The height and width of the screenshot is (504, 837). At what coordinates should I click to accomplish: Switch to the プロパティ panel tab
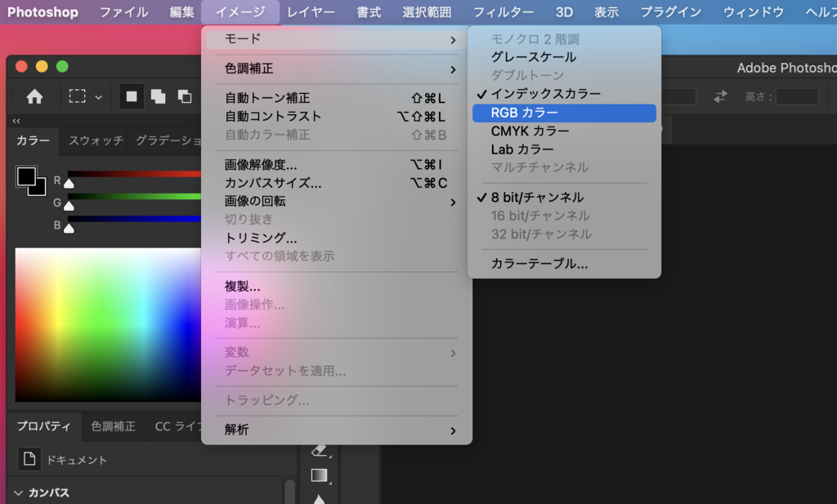[44, 426]
